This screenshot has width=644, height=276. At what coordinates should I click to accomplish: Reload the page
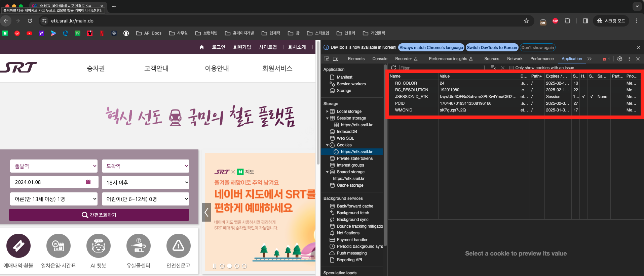(x=30, y=21)
